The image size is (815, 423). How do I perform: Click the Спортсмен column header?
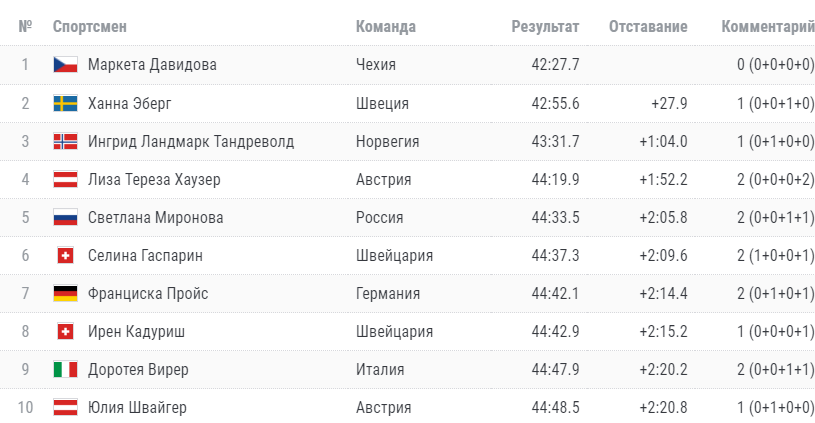[90, 26]
